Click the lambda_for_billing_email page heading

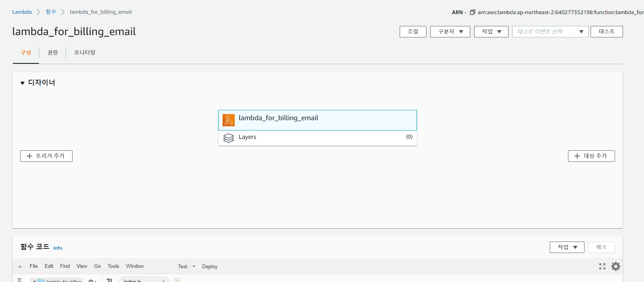pos(74,31)
